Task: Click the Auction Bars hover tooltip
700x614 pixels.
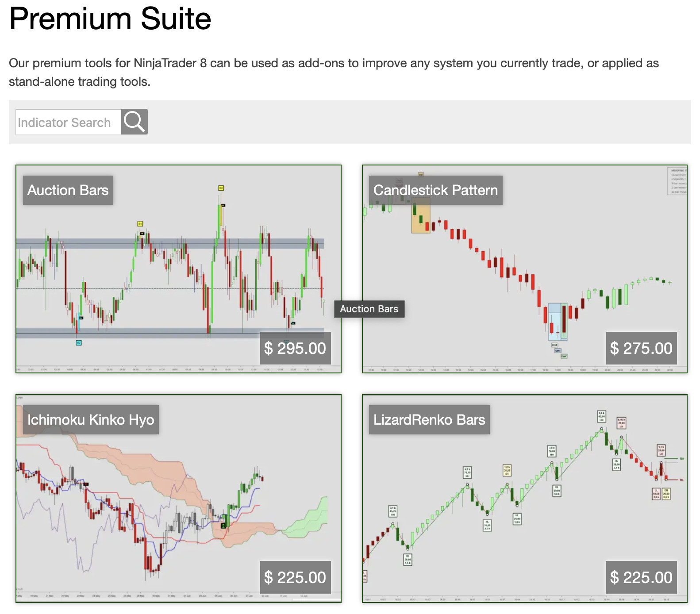Action: pos(369,309)
